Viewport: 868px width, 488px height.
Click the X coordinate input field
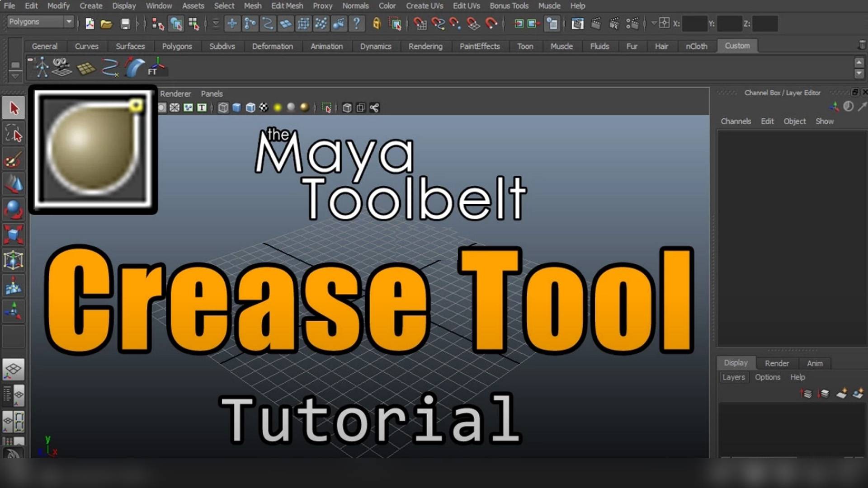pyautogui.click(x=694, y=23)
